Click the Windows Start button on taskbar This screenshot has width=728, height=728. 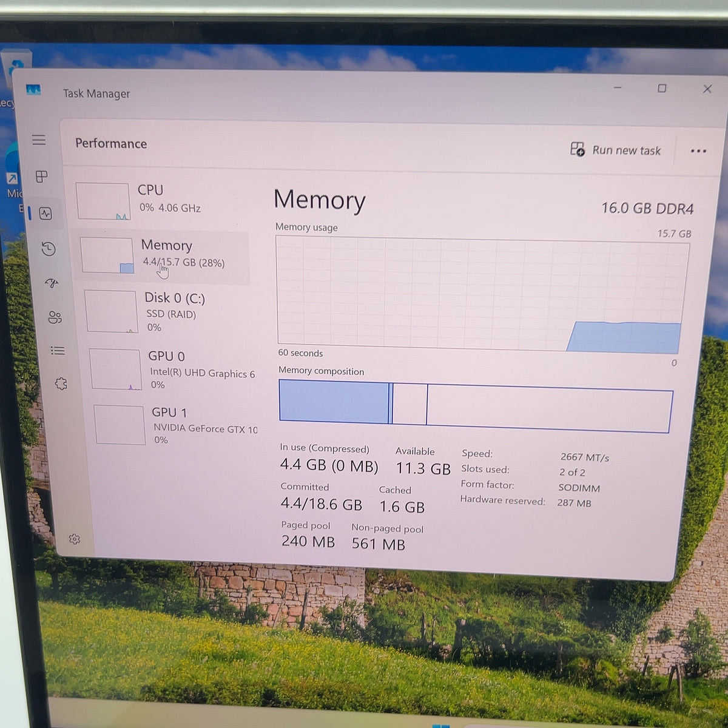(441, 725)
